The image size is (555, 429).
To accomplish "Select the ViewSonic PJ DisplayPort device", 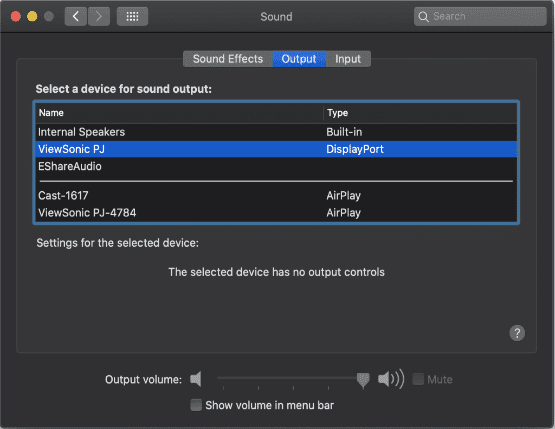I will tap(276, 149).
